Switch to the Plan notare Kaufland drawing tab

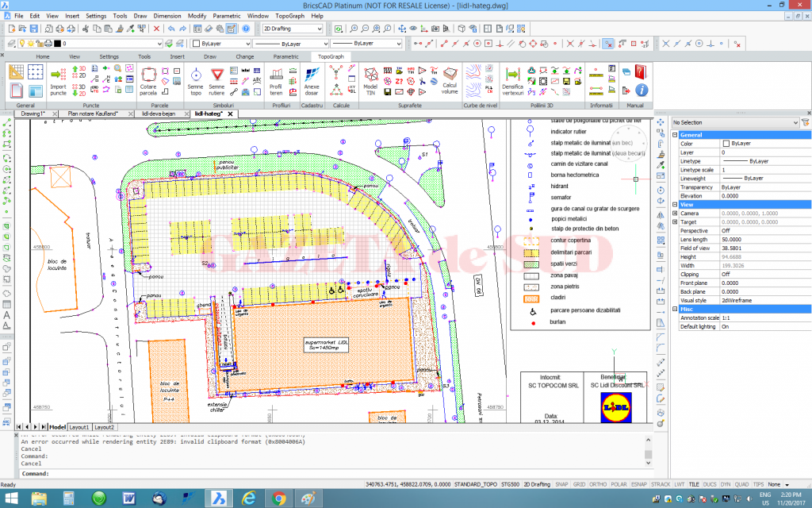[x=93, y=114]
